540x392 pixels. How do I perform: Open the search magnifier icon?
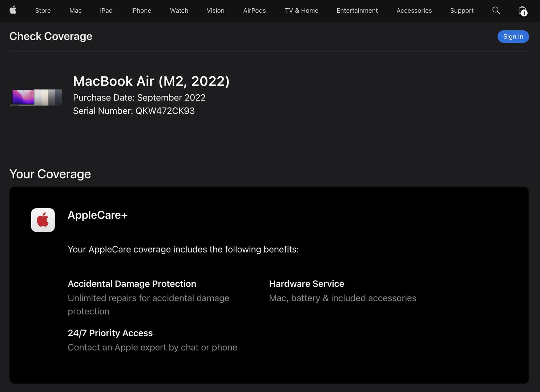[x=496, y=10]
